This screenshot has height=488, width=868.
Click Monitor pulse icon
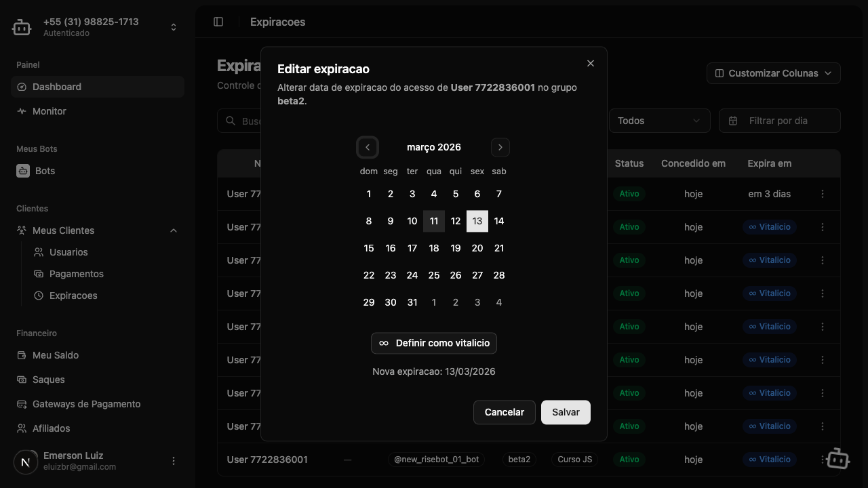tap(22, 111)
